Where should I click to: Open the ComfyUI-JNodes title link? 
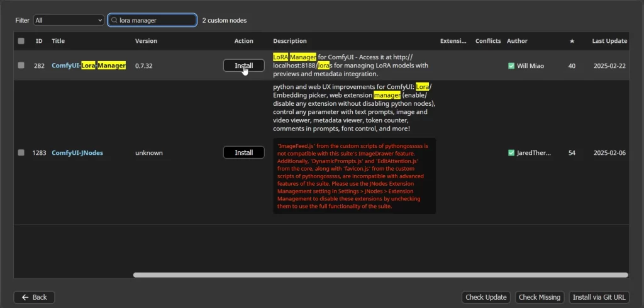pos(77,152)
